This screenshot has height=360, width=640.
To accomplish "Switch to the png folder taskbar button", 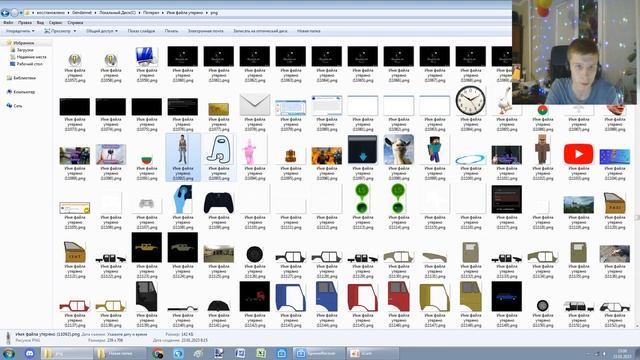I will point(67,353).
